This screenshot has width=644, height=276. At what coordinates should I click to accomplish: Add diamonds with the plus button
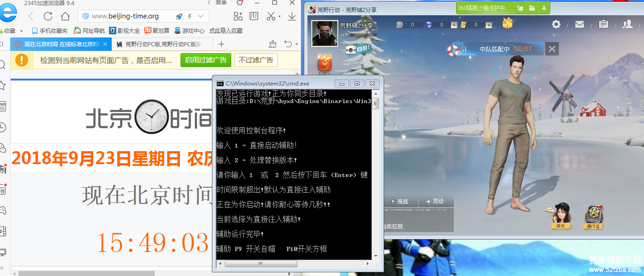click(454, 25)
